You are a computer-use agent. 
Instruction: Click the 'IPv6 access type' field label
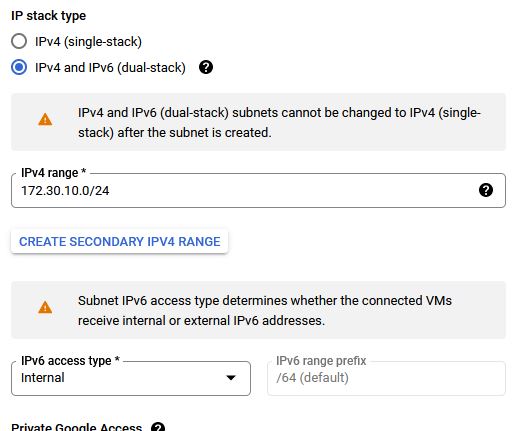(70, 361)
